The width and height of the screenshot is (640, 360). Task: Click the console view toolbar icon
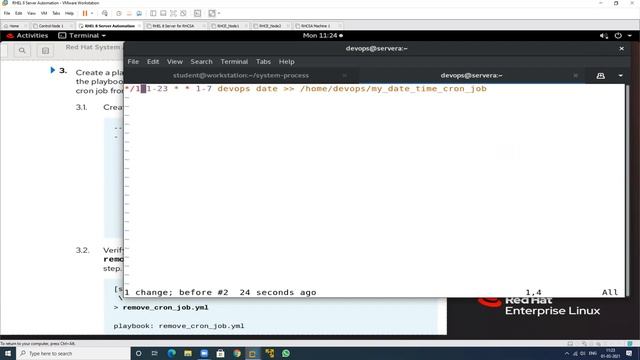tap(198, 13)
